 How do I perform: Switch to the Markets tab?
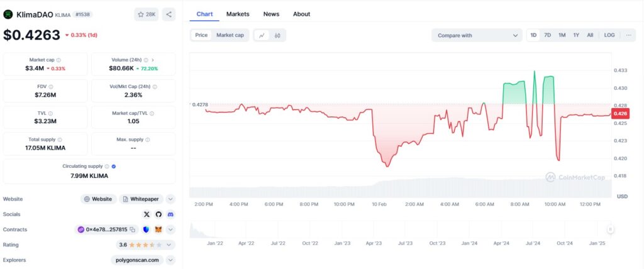click(x=238, y=14)
